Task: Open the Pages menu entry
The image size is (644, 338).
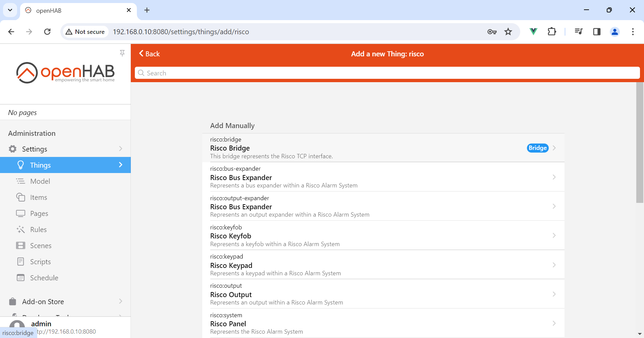Action: pos(39,213)
